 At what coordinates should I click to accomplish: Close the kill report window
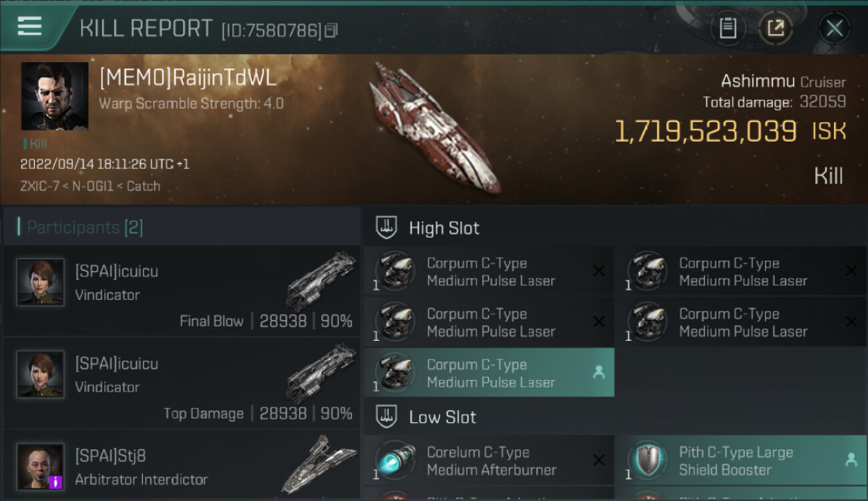(x=834, y=28)
